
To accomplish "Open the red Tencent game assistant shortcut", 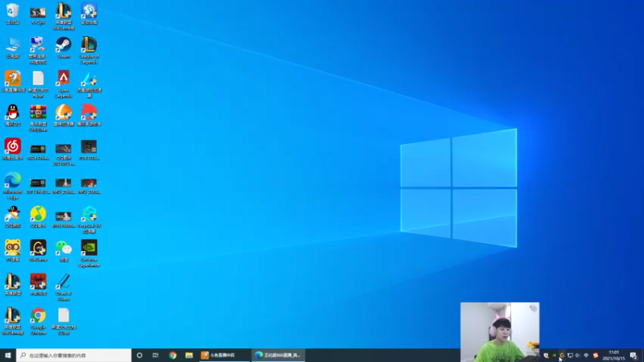I will [89, 115].
